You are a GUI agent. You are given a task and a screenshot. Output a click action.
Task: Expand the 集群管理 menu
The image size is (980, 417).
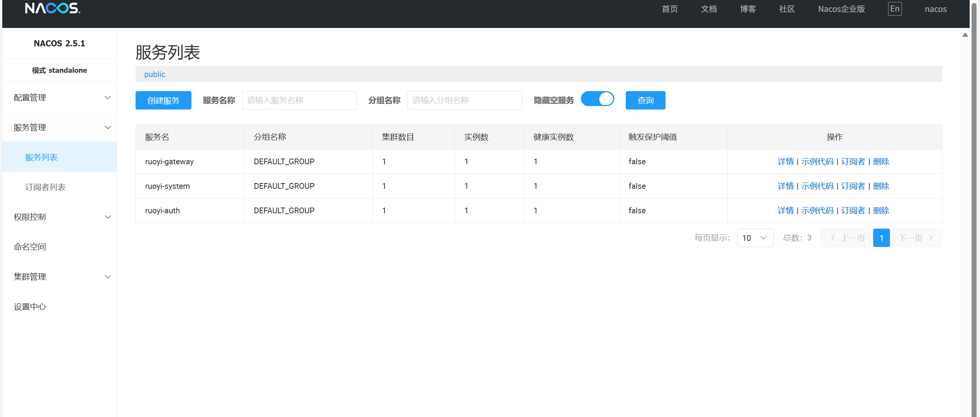pyautogui.click(x=60, y=277)
